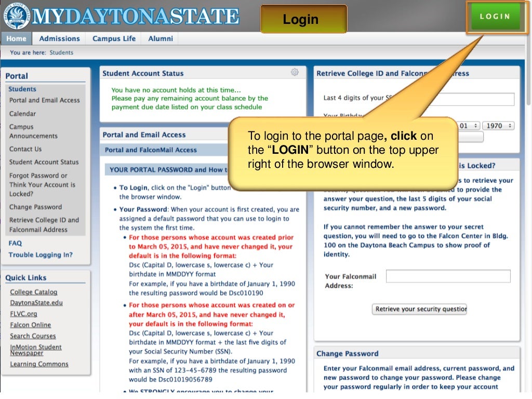
Task: Open the Falcon Online quick link
Action: click(x=31, y=325)
